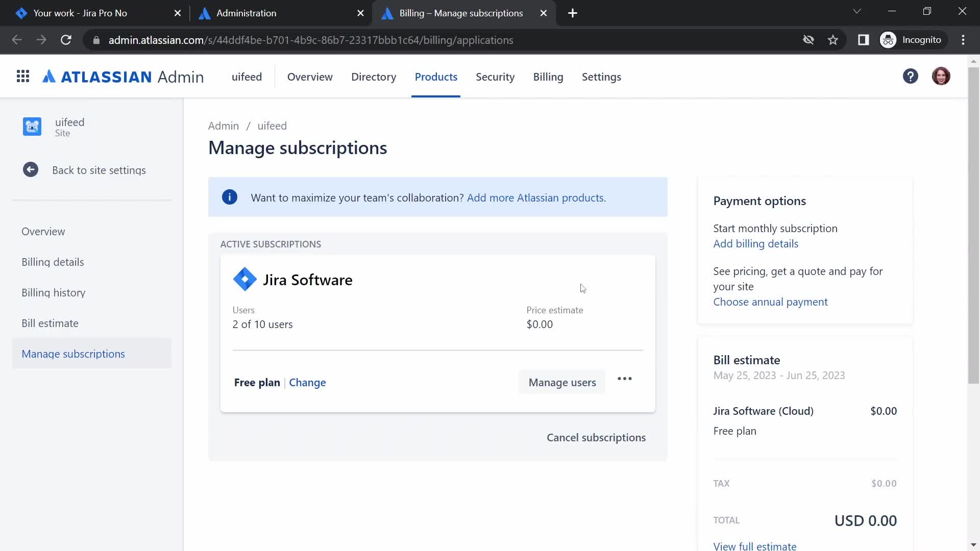This screenshot has height=551, width=980.
Task: Click the browser incognito profile icon
Action: click(x=890, y=40)
